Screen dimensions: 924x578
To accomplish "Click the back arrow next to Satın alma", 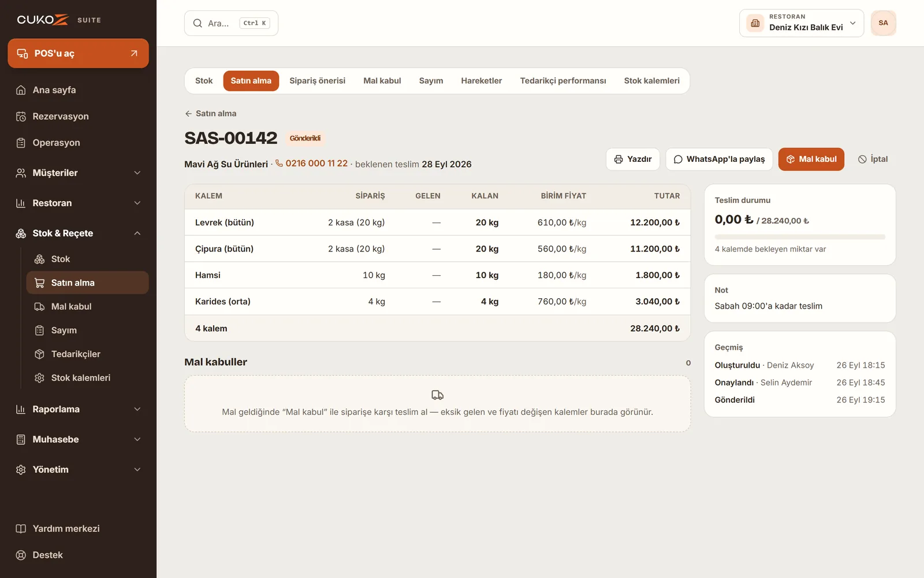I will (188, 114).
